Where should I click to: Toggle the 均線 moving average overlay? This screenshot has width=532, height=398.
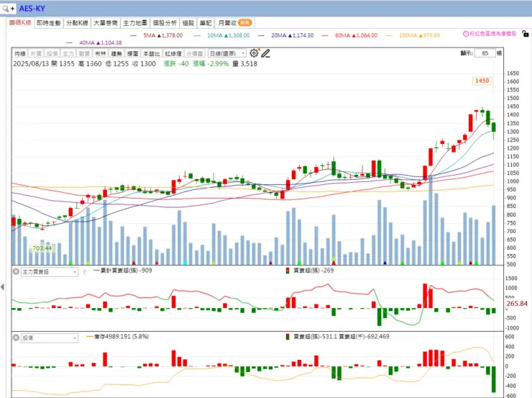point(19,54)
